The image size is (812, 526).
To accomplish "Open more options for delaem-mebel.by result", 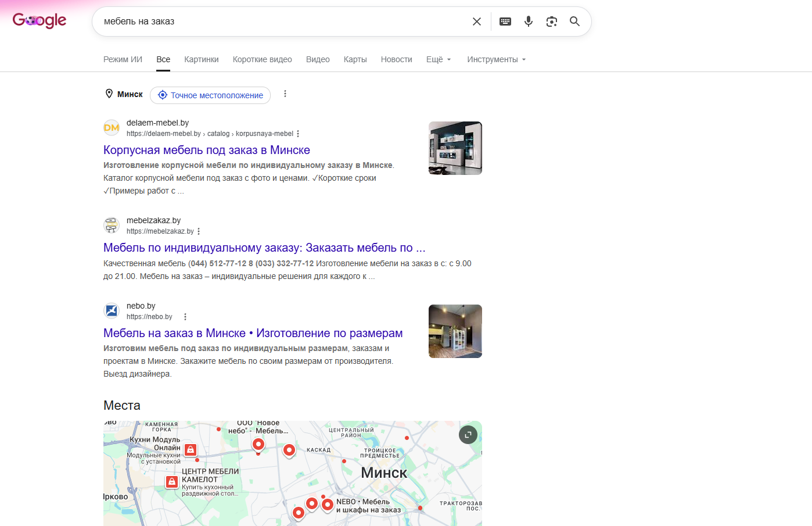I will [298, 134].
